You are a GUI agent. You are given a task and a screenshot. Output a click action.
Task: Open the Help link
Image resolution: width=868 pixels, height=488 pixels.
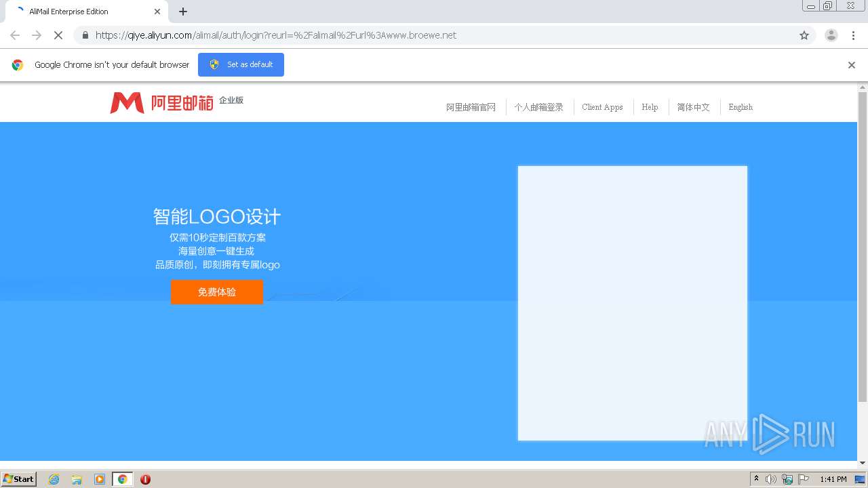(x=650, y=107)
